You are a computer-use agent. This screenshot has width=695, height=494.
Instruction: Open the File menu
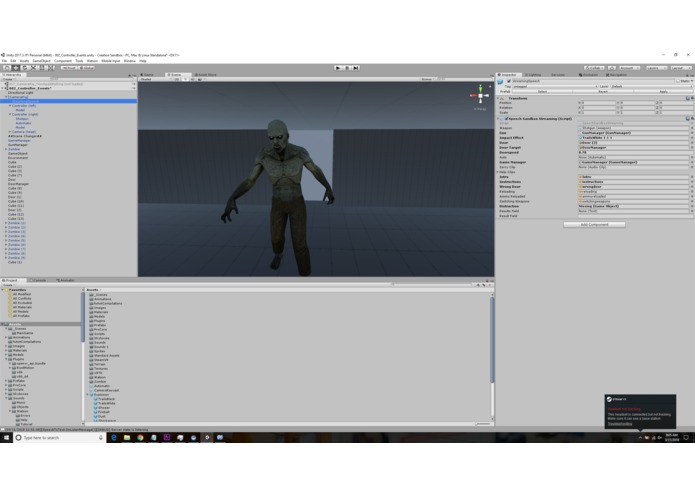coord(4,61)
